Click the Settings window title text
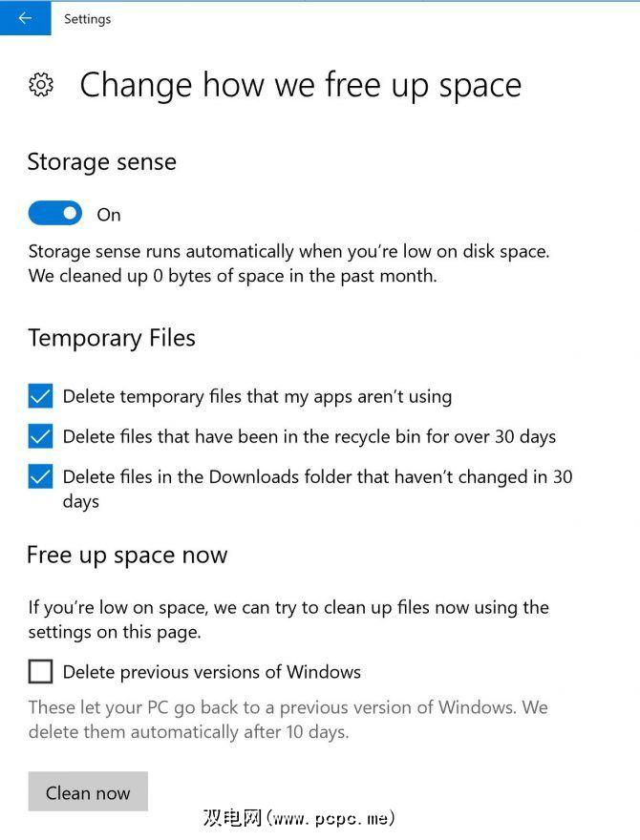This screenshot has width=640, height=840. 87,18
